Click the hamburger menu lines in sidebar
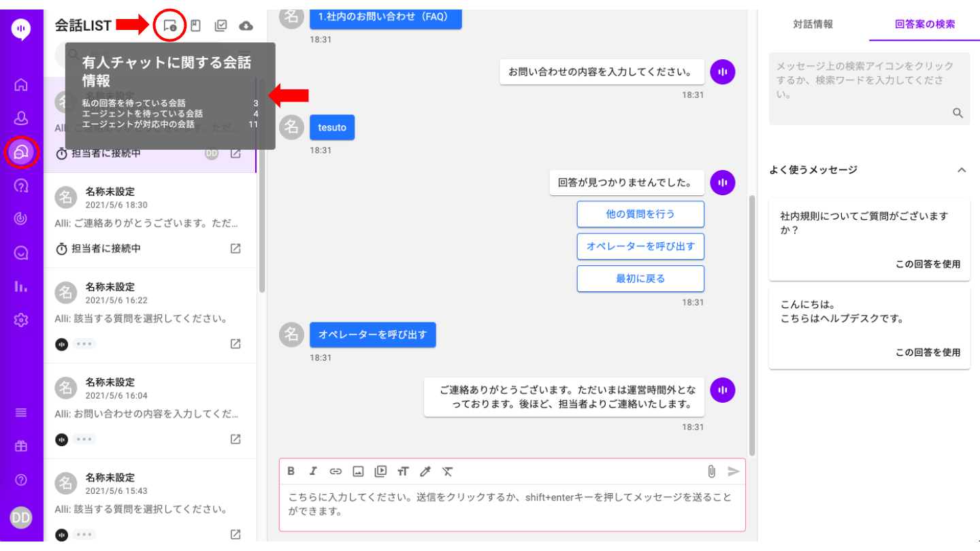The width and height of the screenshot is (980, 551). pyautogui.click(x=21, y=412)
